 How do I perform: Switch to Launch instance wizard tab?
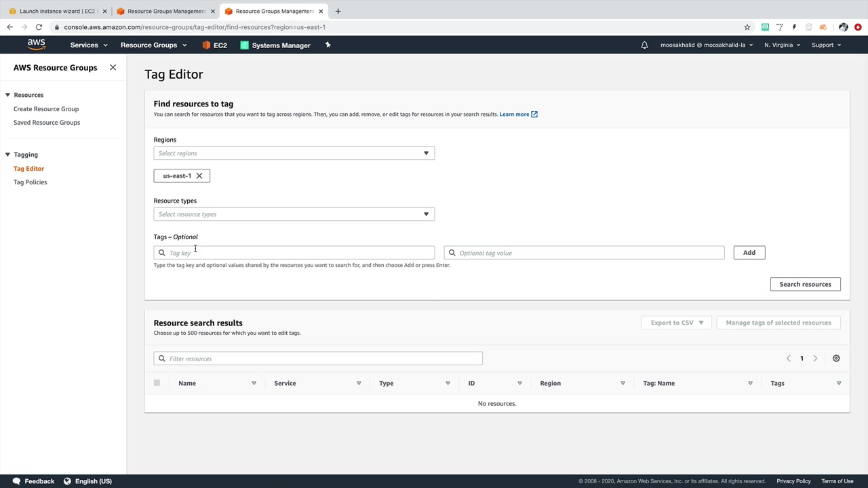coord(58,11)
